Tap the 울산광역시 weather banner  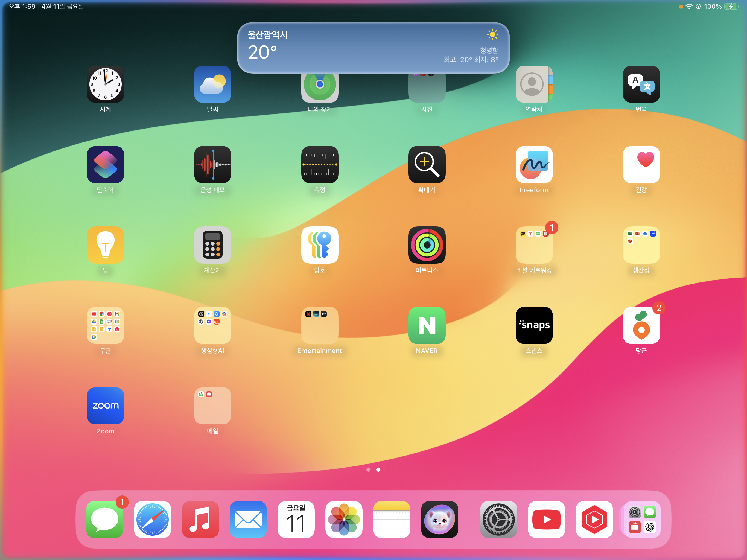coord(373,48)
